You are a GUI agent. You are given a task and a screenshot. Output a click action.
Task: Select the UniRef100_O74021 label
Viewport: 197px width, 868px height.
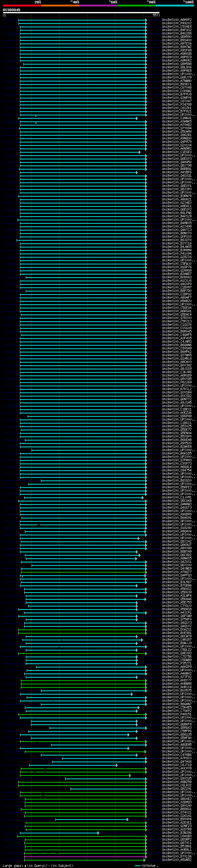click(x=177, y=812)
